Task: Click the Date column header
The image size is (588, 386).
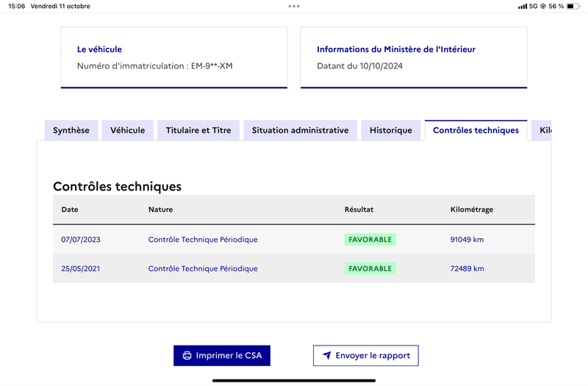Action: point(70,210)
